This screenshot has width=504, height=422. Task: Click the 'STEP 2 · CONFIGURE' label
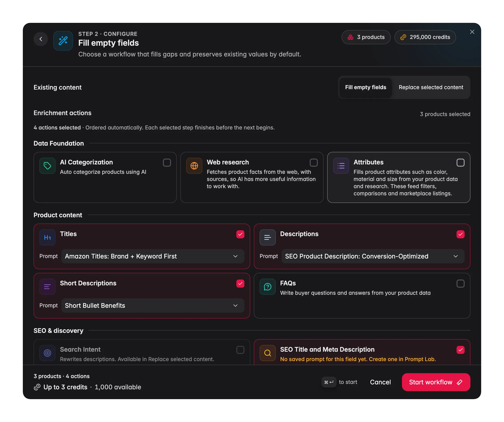tap(108, 34)
